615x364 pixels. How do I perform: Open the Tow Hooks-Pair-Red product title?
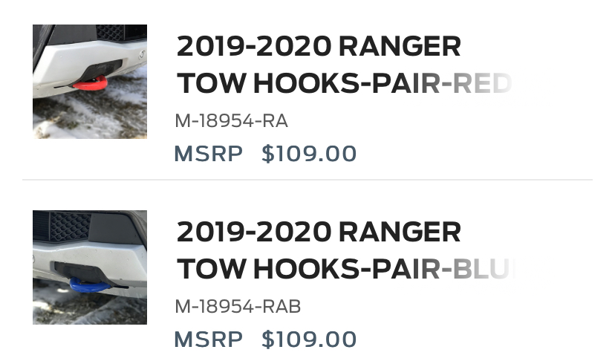(x=344, y=65)
